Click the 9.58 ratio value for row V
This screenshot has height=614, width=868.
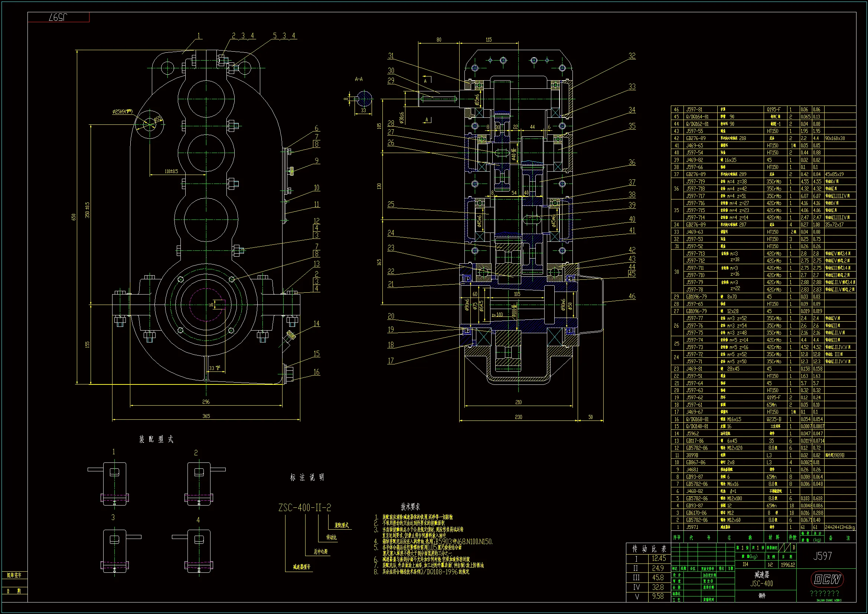[x=658, y=596]
